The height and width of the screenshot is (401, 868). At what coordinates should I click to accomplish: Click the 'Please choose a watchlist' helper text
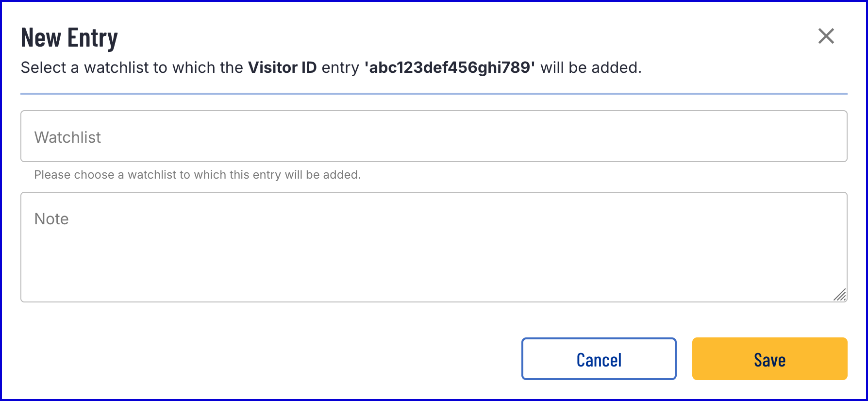tap(197, 175)
